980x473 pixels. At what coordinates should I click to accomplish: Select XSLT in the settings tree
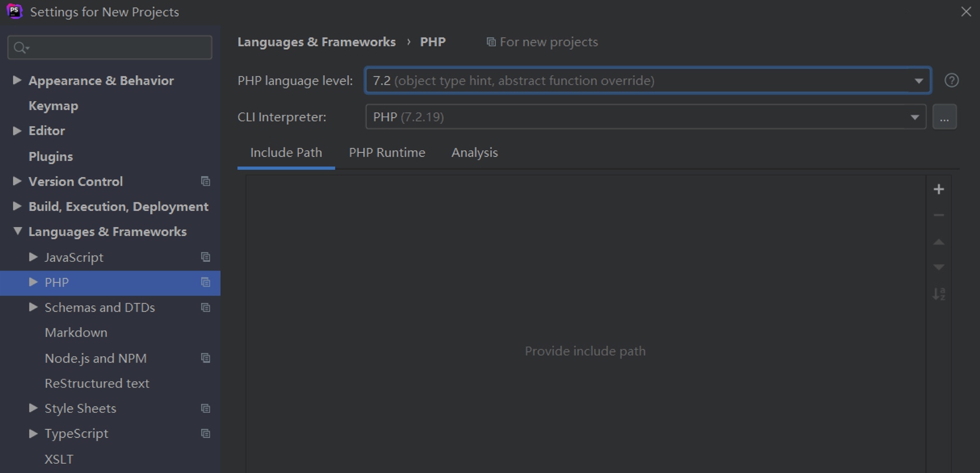tap(59, 459)
